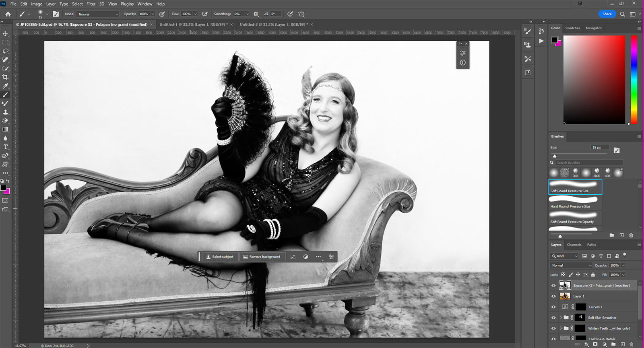
Task: Open brush smoothing options gear
Action: (x=256, y=14)
